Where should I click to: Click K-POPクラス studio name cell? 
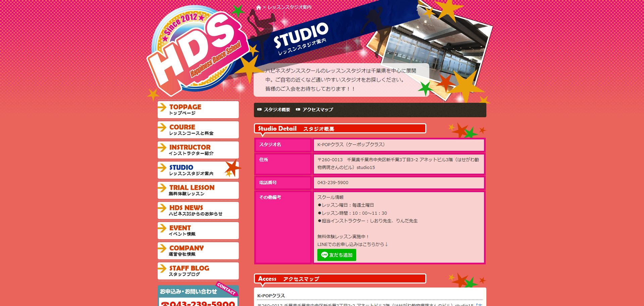(399, 145)
